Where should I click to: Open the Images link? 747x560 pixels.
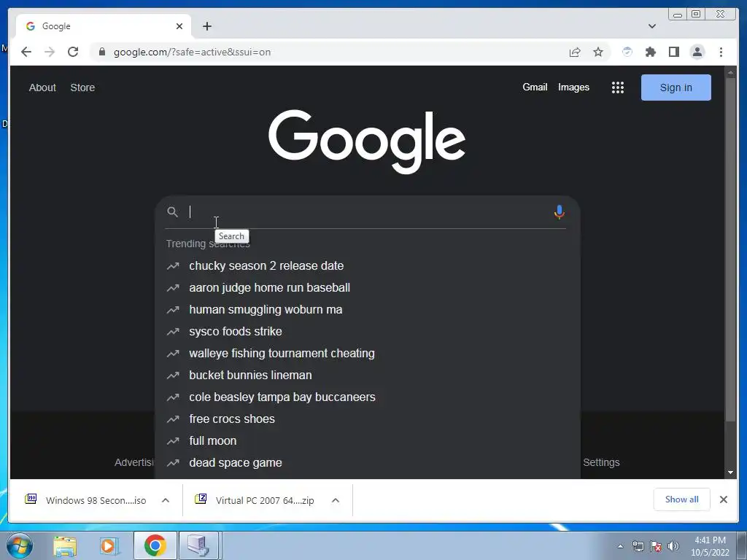pyautogui.click(x=573, y=87)
